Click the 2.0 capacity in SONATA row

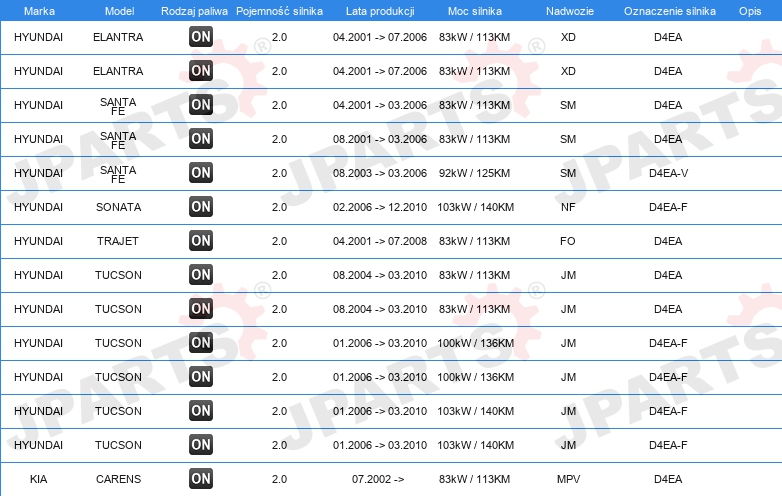tap(279, 207)
